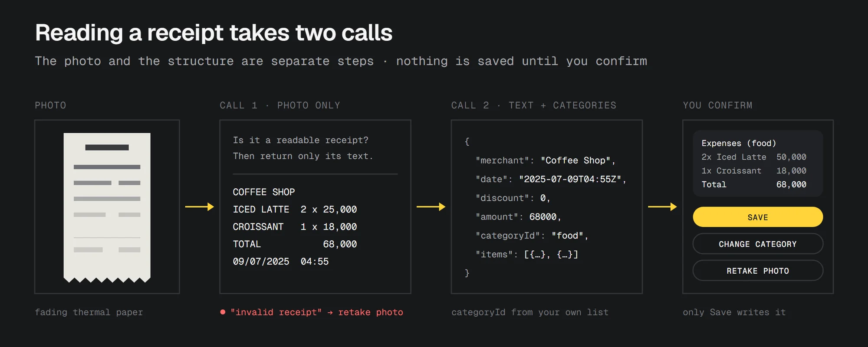This screenshot has height=347, width=868.
Task: Select the JSON "discount": 0 line
Action: [x=513, y=198]
